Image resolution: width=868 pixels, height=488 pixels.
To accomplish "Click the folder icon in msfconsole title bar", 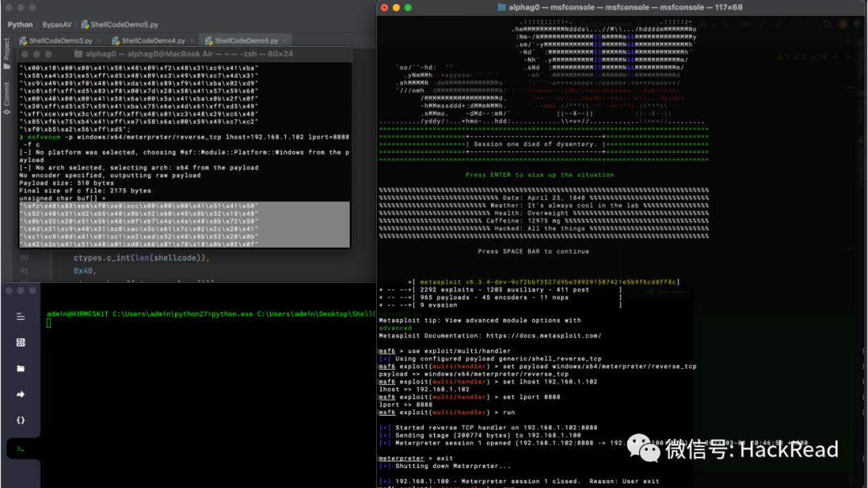I will [502, 7].
